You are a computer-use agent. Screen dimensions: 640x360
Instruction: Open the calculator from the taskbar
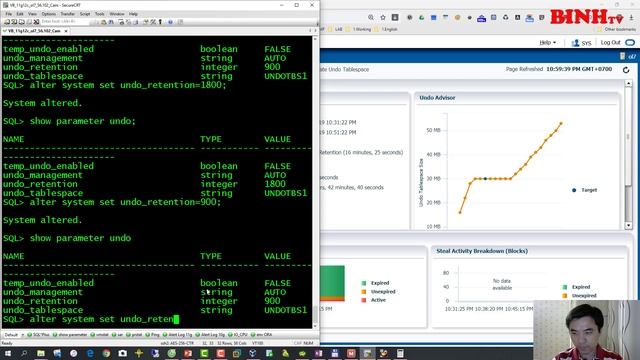400,353
